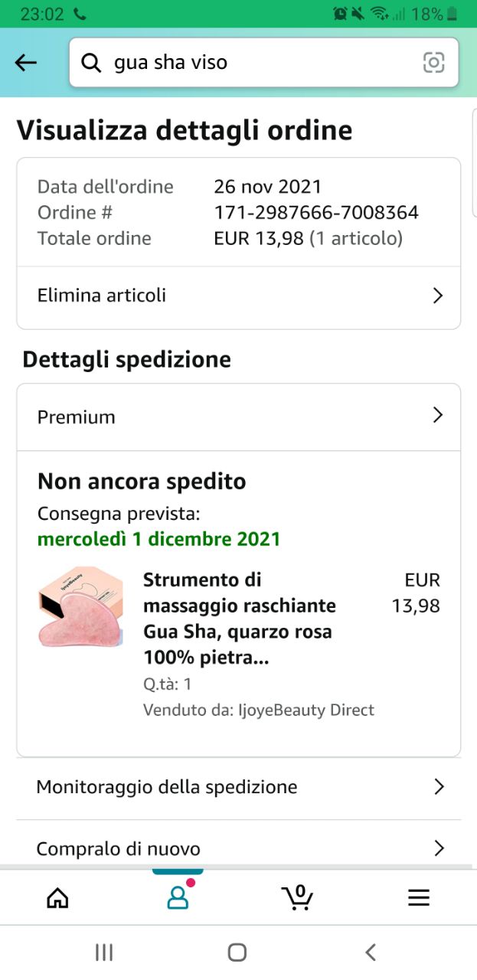This screenshot has height=980, width=477.
Task: Tap the mercoledì 1 dicembre 2021 delivery date
Action: tap(159, 539)
